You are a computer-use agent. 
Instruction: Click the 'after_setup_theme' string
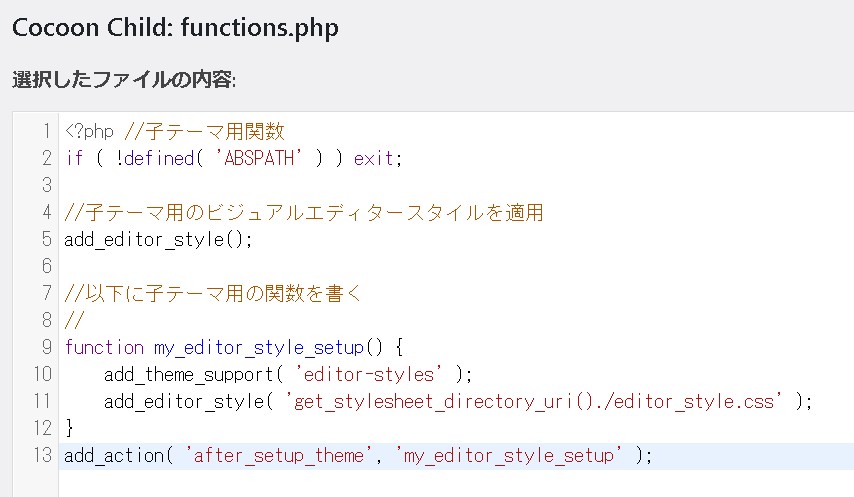point(281,455)
